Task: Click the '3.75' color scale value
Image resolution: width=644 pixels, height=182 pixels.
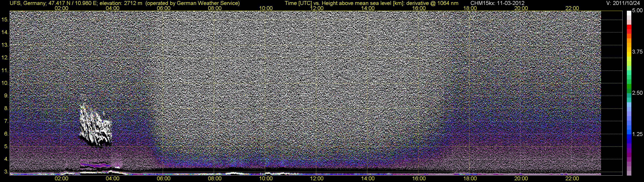Action: 637,52
